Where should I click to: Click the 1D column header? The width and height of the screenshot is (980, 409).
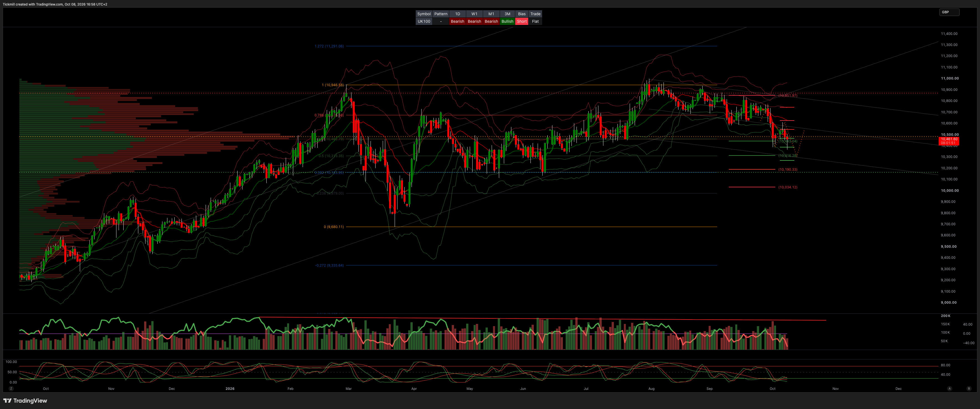coord(457,14)
